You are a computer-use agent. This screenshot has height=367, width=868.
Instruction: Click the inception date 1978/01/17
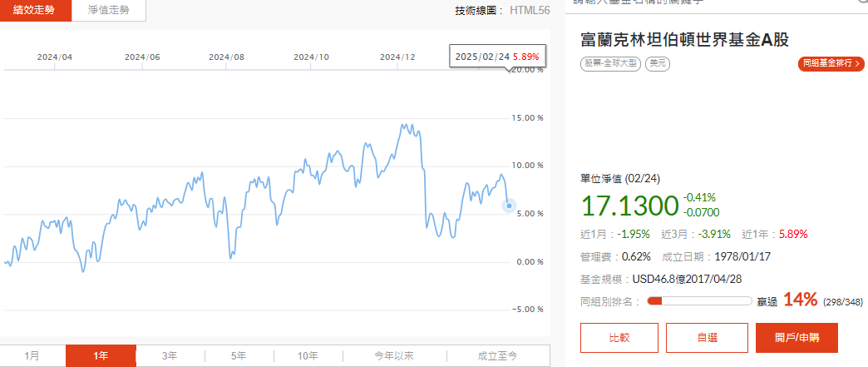click(x=743, y=256)
